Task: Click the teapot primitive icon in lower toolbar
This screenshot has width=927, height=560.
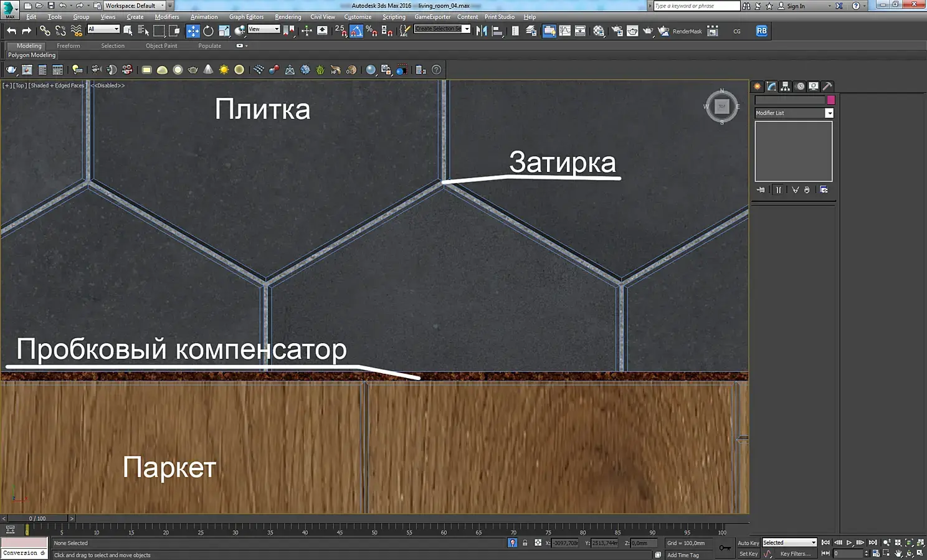Action: 193,70
